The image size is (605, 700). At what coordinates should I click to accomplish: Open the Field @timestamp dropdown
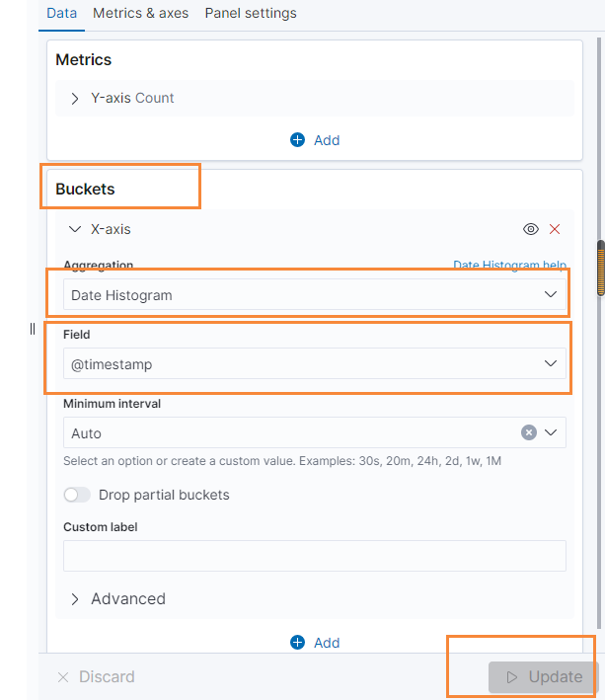314,364
